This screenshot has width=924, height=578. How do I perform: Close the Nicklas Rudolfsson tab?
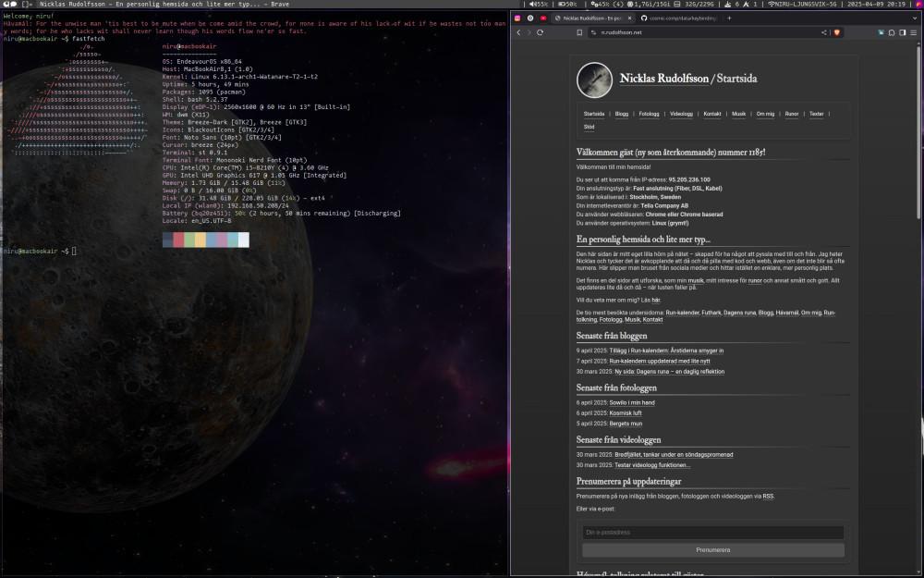[629, 18]
